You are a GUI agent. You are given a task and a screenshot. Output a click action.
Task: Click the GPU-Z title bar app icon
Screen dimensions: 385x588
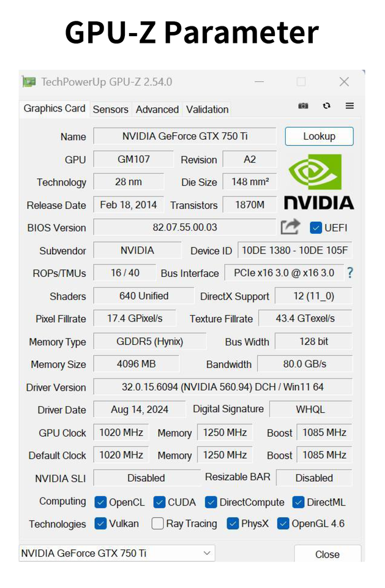coord(29,81)
